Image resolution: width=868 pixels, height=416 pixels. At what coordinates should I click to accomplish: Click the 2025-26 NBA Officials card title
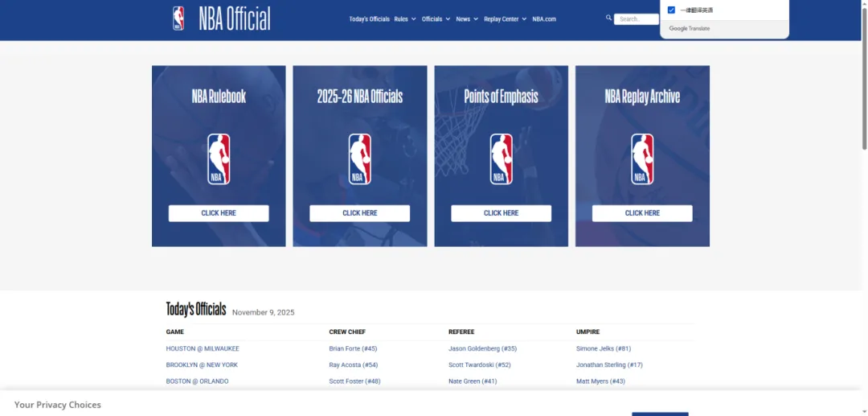[360, 97]
